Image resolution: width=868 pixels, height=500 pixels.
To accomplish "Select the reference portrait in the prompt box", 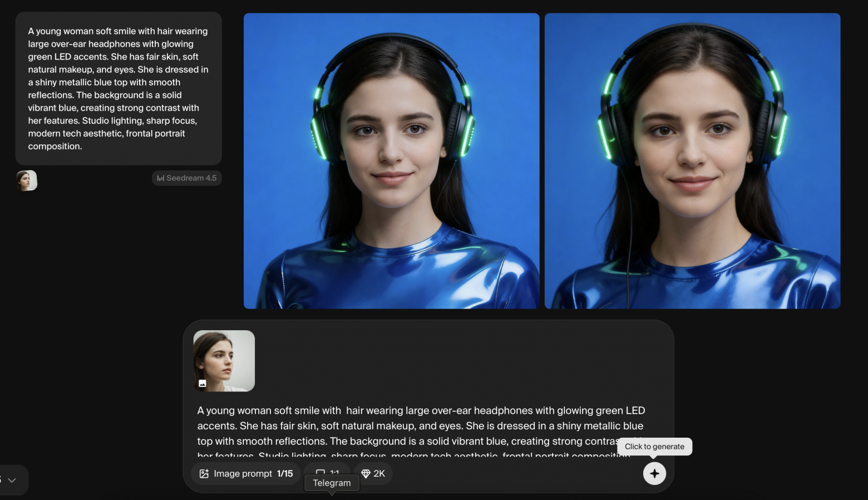I will tap(224, 361).
